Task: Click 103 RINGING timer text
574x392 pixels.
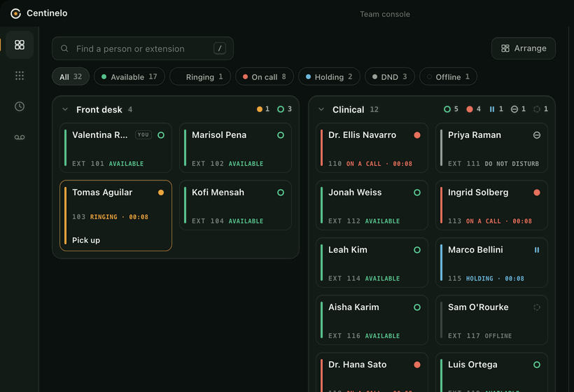Action: pyautogui.click(x=110, y=217)
